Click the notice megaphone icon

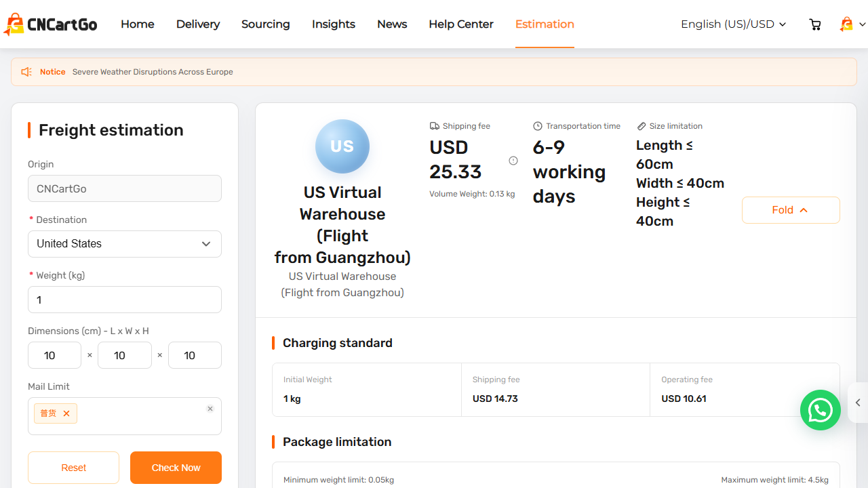click(x=26, y=72)
